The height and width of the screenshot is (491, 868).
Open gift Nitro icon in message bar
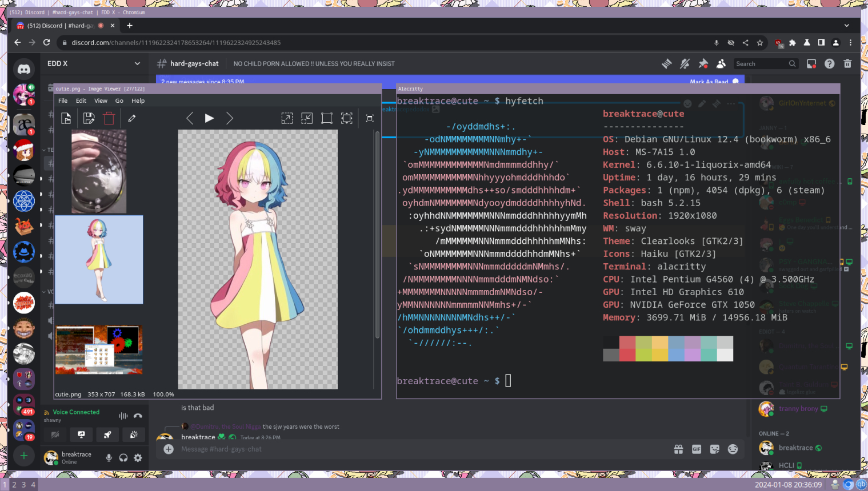click(x=678, y=449)
